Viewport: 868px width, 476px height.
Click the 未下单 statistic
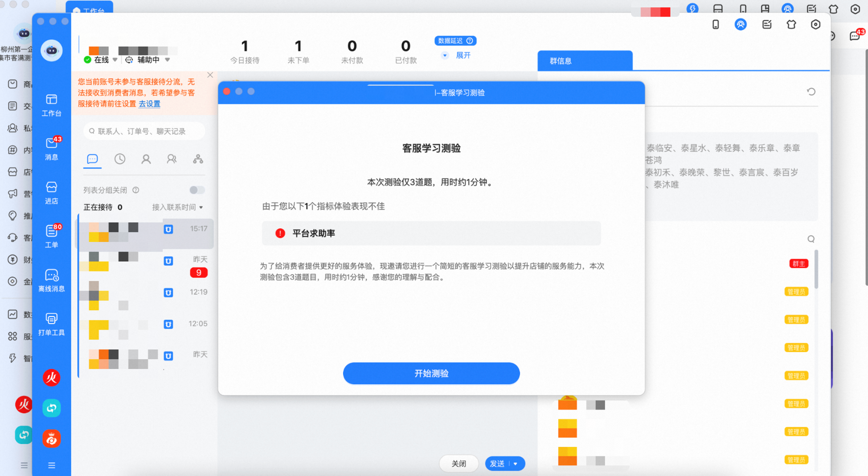[x=298, y=51]
